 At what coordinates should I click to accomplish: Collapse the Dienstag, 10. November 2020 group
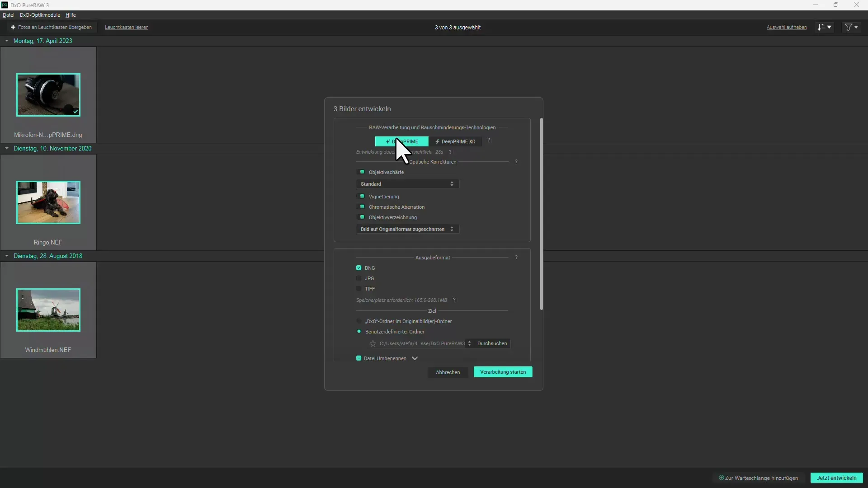point(7,148)
